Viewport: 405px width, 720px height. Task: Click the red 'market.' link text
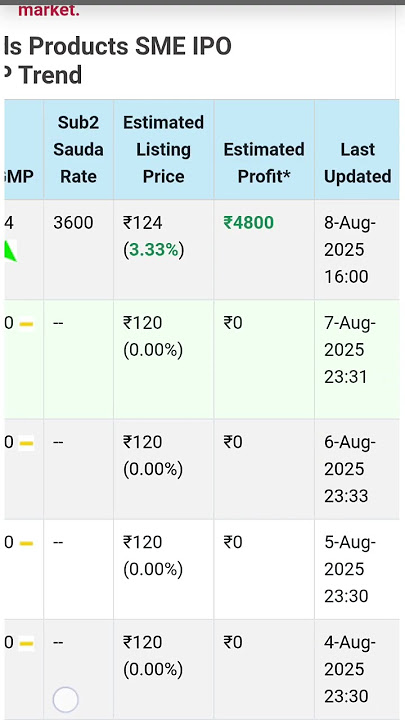tap(49, 10)
